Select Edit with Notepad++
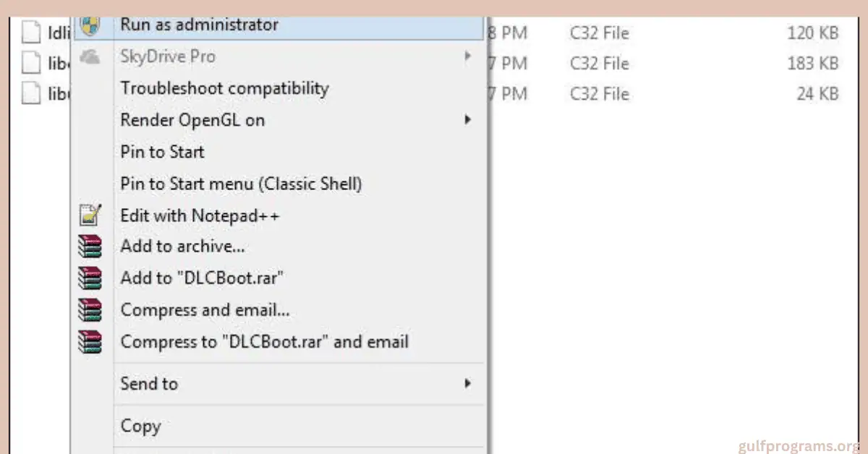The height and width of the screenshot is (454, 868). tap(200, 215)
